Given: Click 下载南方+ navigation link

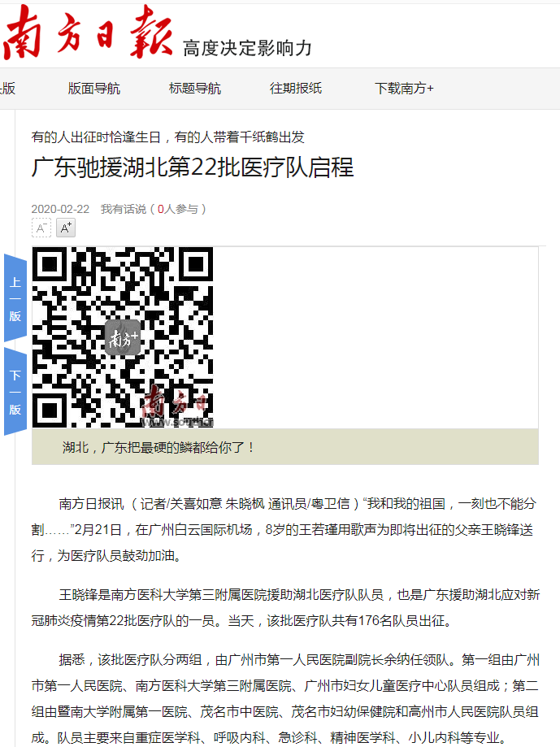Looking at the screenshot, I should click(x=404, y=89).
